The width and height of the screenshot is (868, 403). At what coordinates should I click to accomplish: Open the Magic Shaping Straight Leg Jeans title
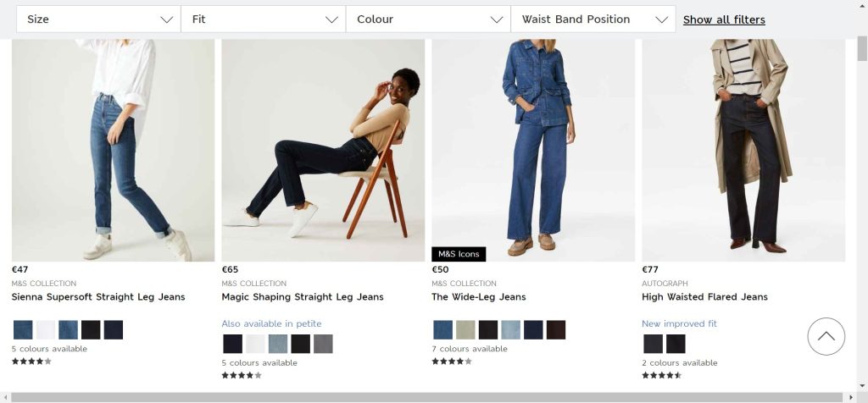click(303, 297)
